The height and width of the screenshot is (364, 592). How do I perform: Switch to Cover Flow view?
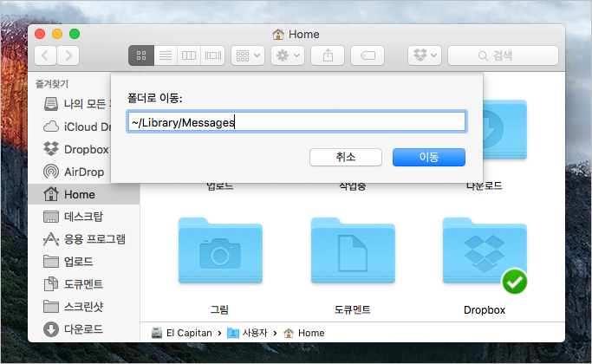pyautogui.click(x=213, y=55)
